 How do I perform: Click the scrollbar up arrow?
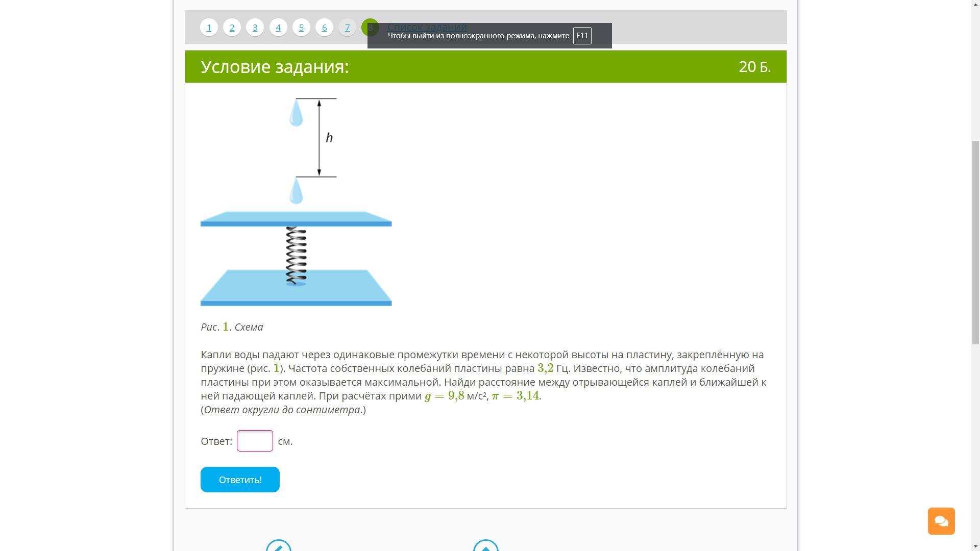click(975, 4)
